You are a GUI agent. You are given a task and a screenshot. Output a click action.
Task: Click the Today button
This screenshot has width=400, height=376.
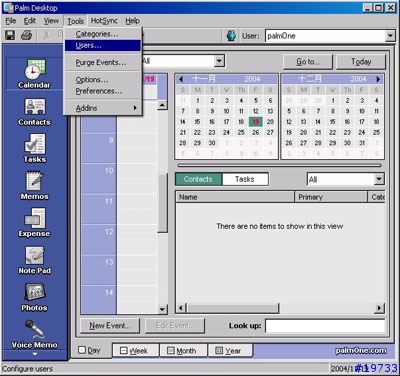(x=361, y=62)
